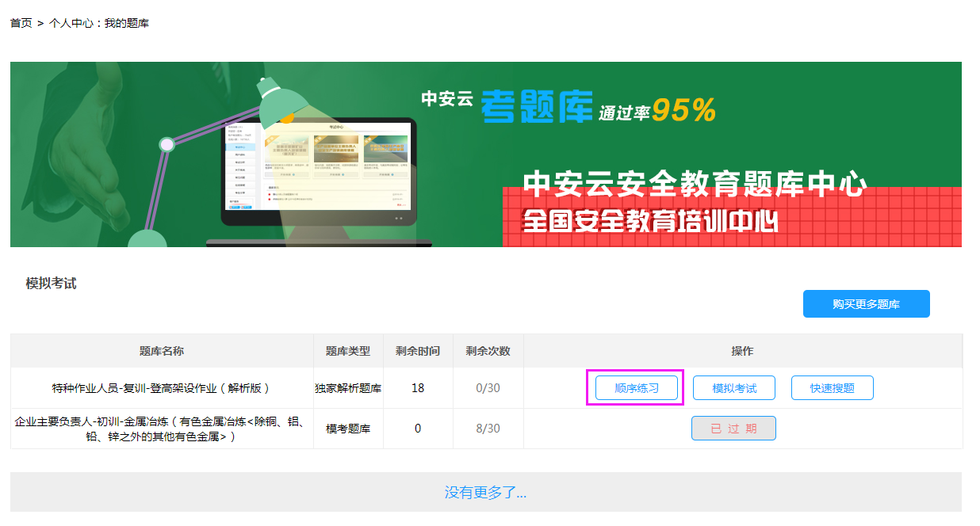Open the 首页 breadcrumb link

pos(21,23)
